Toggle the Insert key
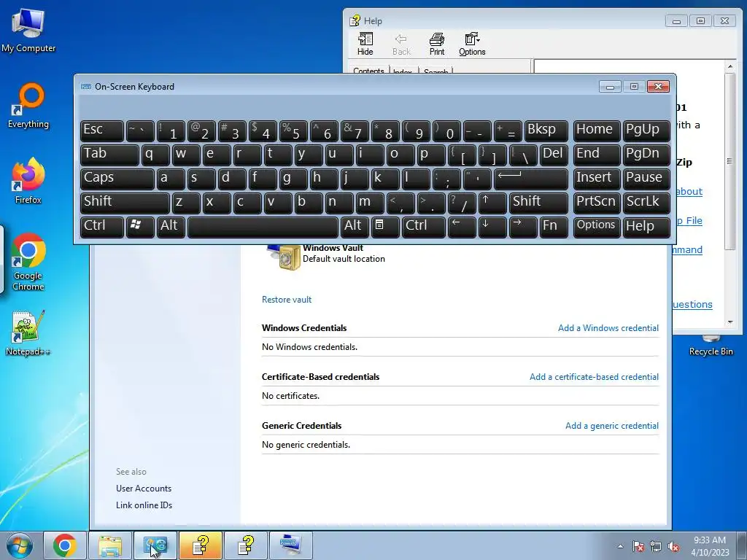 (x=597, y=179)
